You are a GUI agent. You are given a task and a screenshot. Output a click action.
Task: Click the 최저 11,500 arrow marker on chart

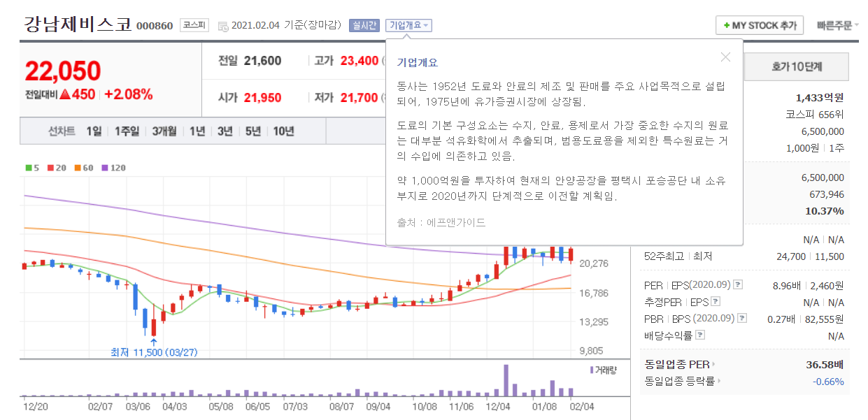153,342
